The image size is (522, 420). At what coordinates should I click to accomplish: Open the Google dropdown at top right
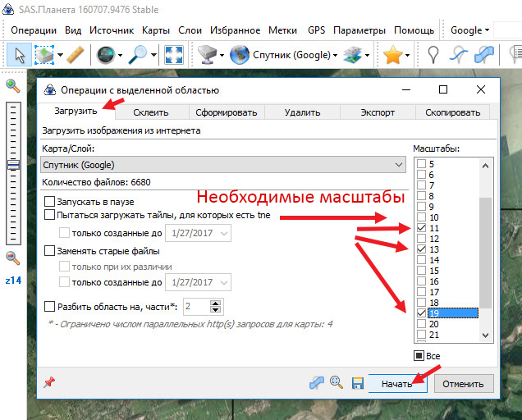pyautogui.click(x=469, y=30)
